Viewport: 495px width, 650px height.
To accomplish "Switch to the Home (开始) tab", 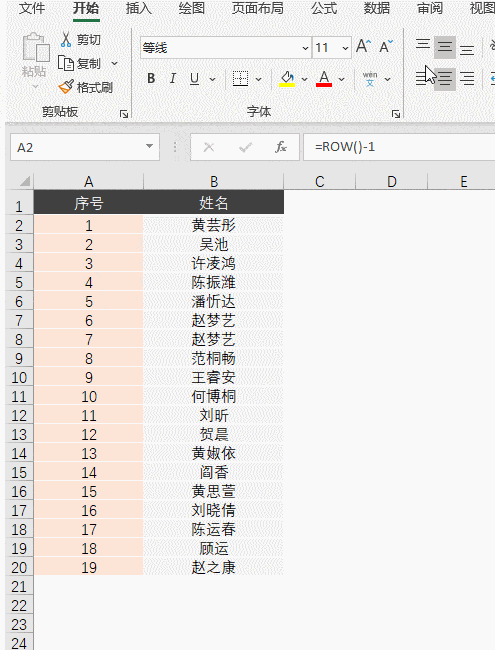I will pyautogui.click(x=86, y=8).
